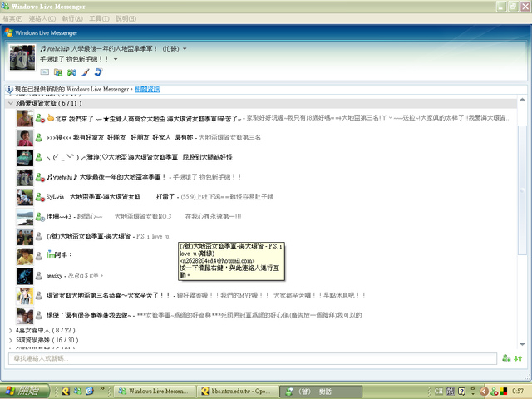Open the 連絡人(C) menu
The width and height of the screenshot is (532, 399).
click(x=42, y=18)
